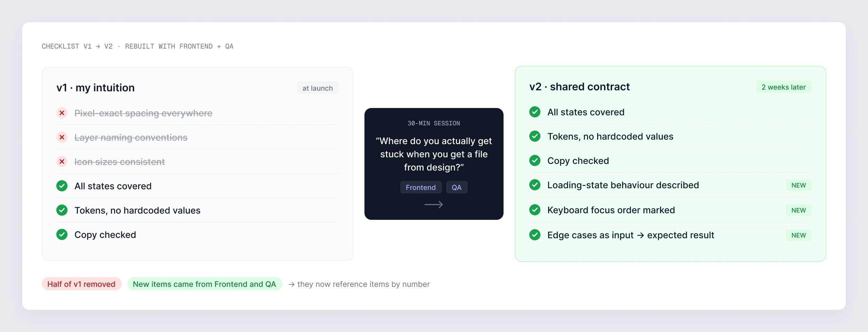This screenshot has height=332, width=868.
Task: Click the struck-through 'Layer naming conventions' text
Action: coord(131,138)
